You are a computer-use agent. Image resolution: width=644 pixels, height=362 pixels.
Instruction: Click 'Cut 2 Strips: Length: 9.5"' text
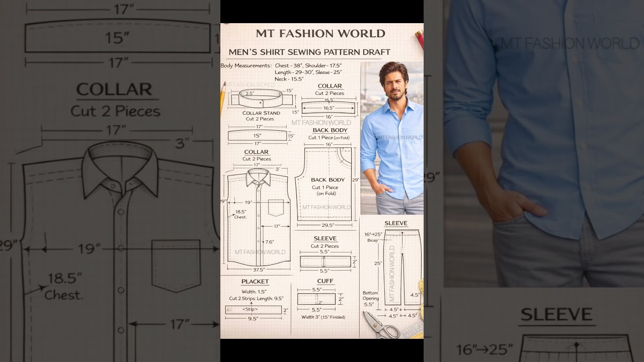256,299
